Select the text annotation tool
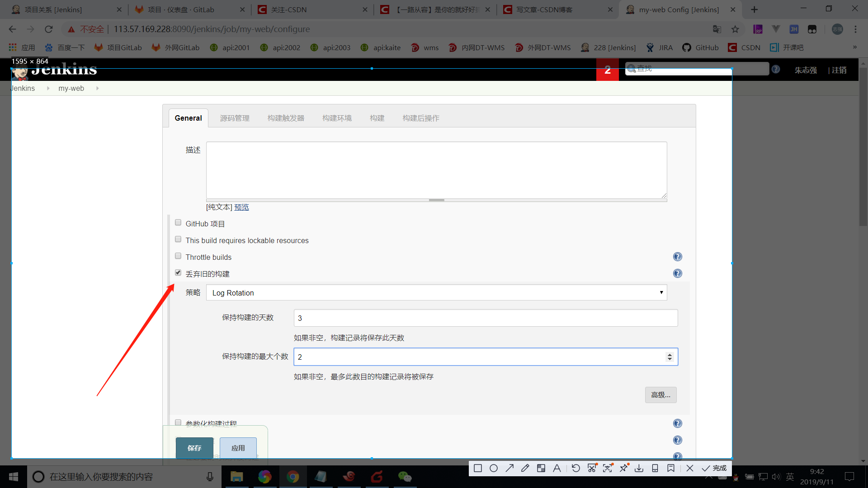Viewport: 868px width, 488px height. click(557, 468)
